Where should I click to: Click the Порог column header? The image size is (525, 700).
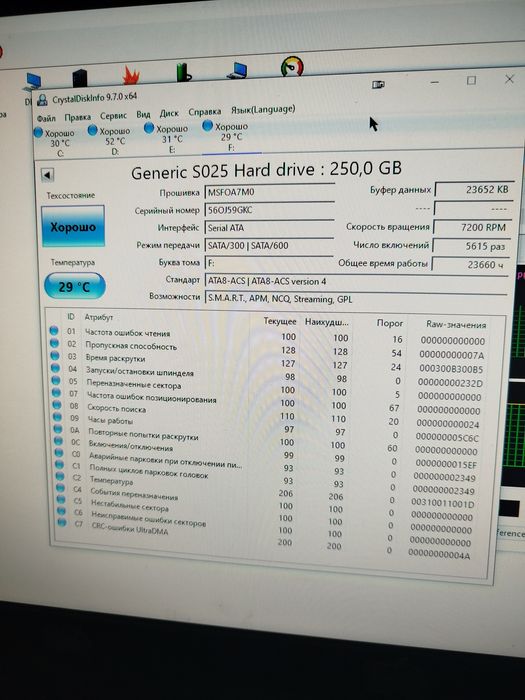pyautogui.click(x=389, y=323)
